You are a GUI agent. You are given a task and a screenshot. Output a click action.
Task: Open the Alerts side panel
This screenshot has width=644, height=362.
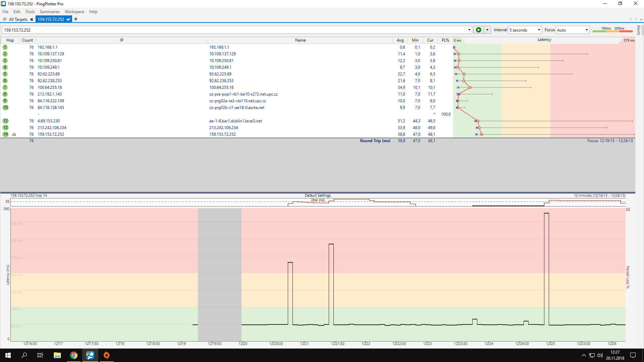pyautogui.click(x=639, y=30)
